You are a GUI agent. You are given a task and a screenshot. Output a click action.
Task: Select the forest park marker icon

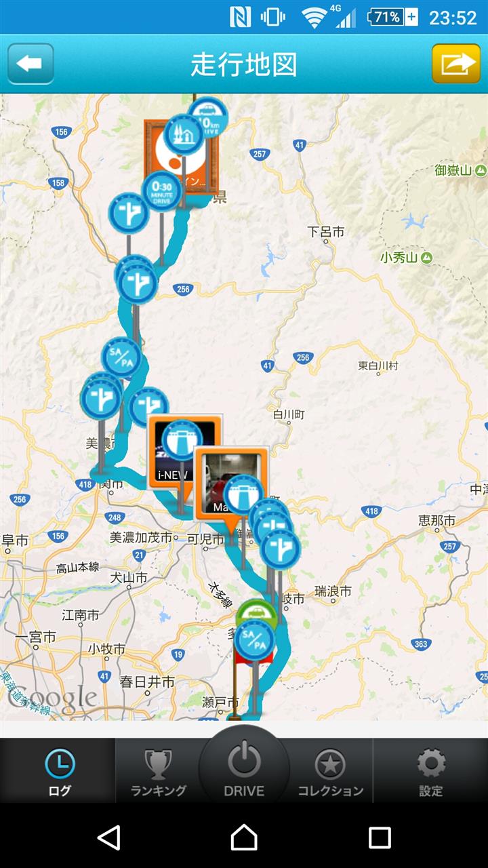click(183, 135)
